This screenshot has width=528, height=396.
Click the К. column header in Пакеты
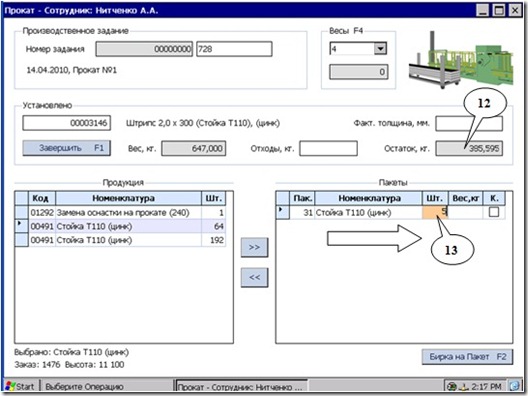(x=494, y=198)
